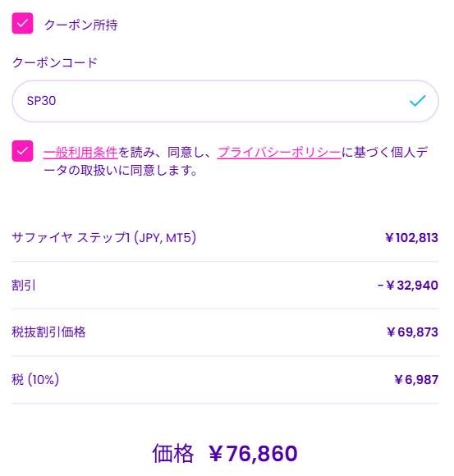Click the -¥32,940 discount amount
Viewport: 454px width, 476px height.
pos(408,285)
